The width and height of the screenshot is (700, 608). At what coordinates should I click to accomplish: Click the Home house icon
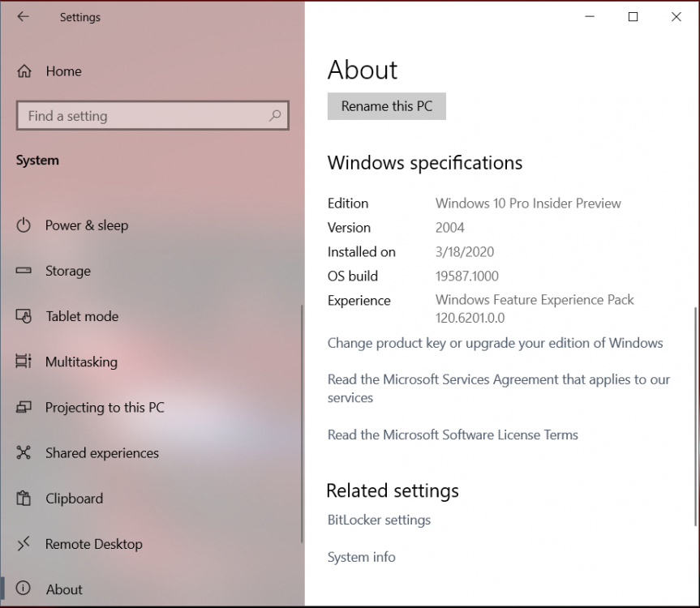coord(24,71)
